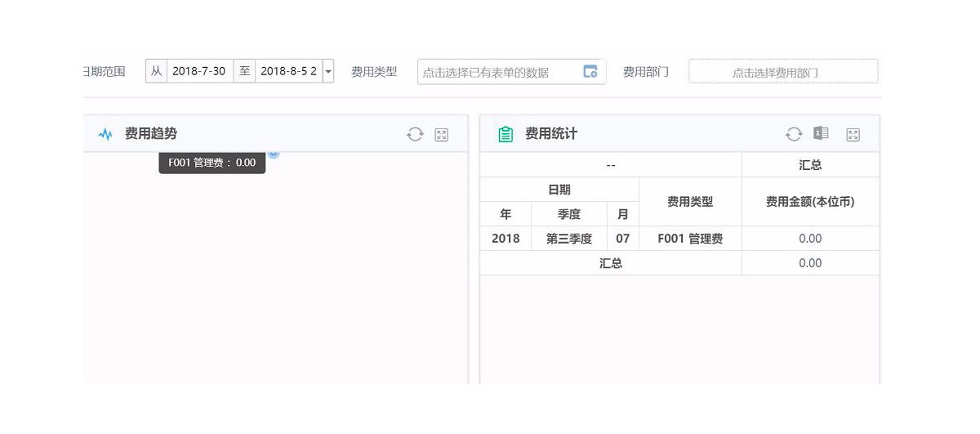Open the 点击选择费用部门 selector
Image resolution: width=980 pixels, height=434 pixels.
pos(783,71)
